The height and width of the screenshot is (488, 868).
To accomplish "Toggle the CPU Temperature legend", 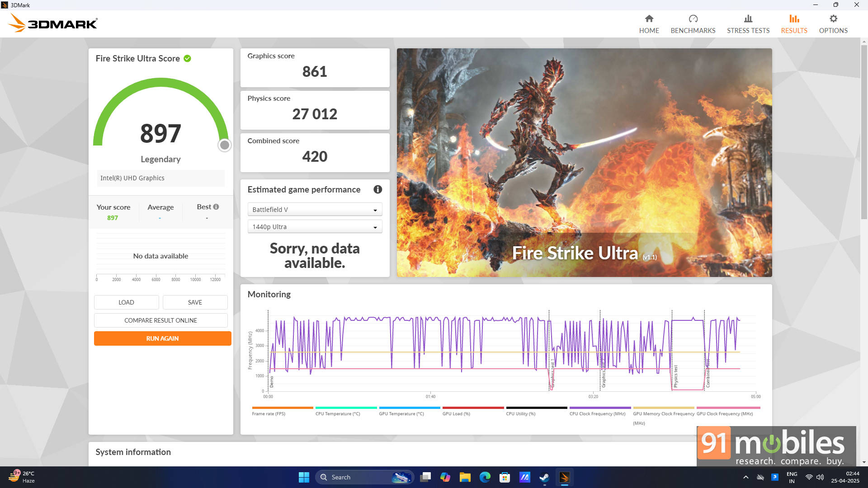I will click(x=346, y=411).
